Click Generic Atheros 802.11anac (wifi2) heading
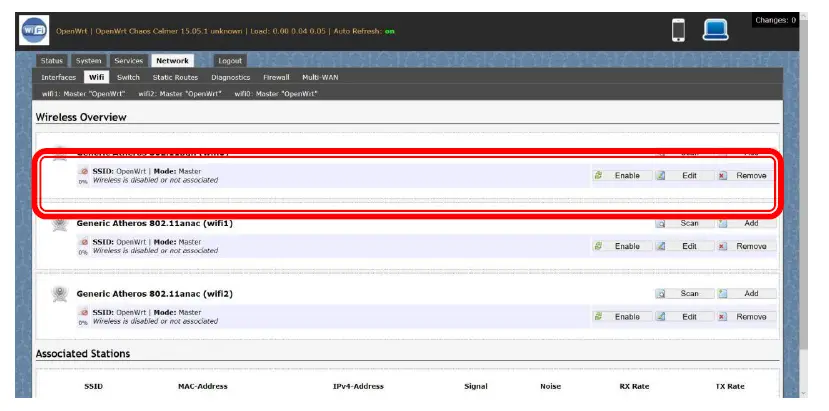The width and height of the screenshot is (829, 411). point(154,294)
